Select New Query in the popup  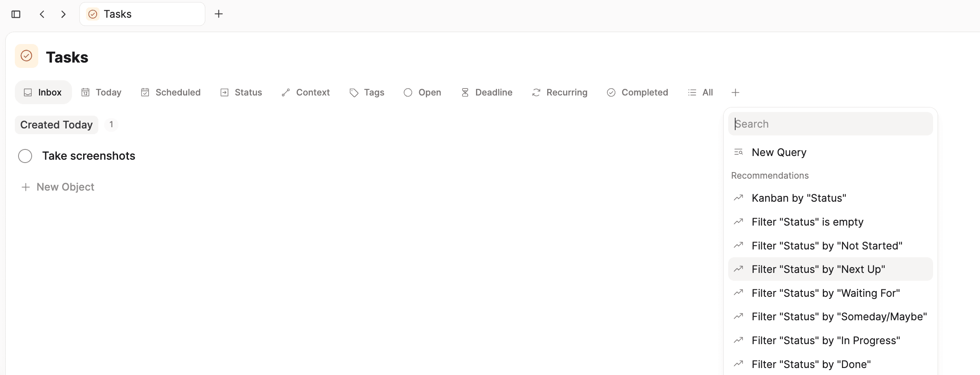click(x=830, y=152)
